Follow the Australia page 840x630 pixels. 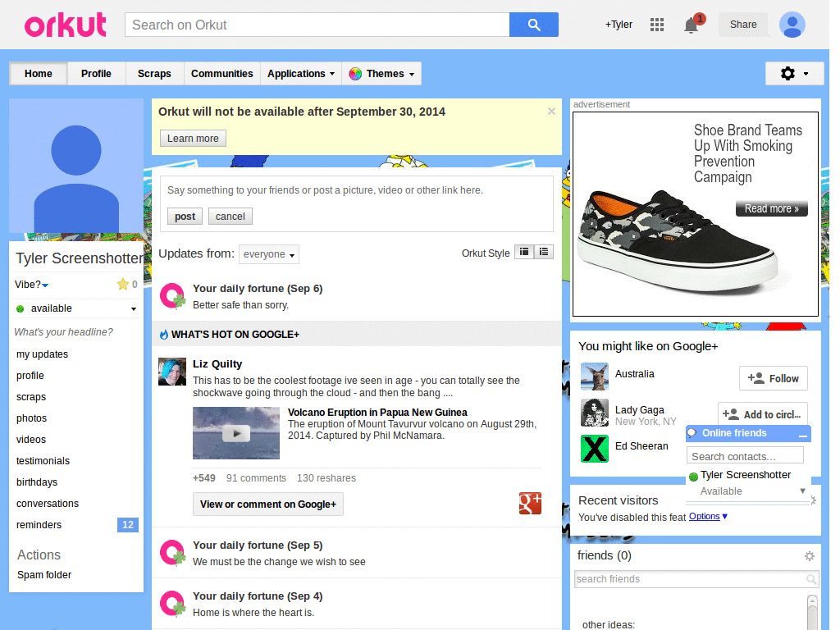[773, 379]
